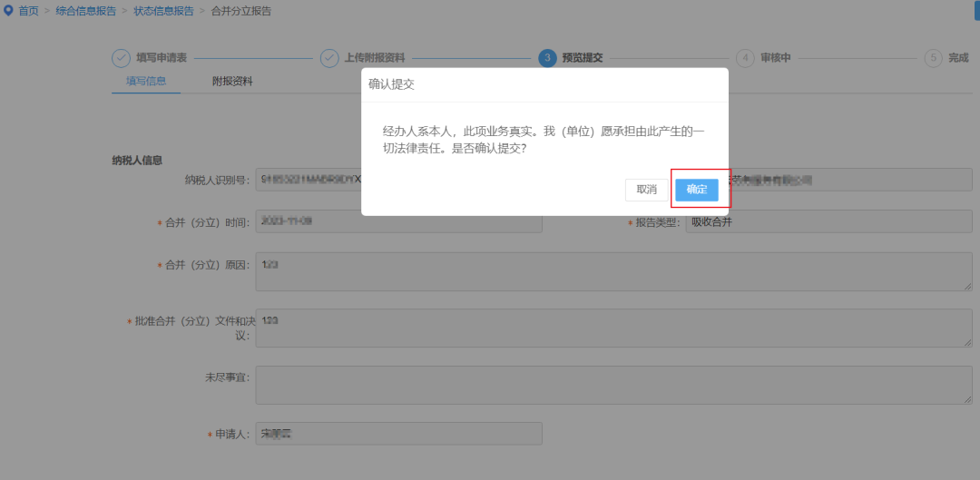Open the 报告类型 field showing 吸收合并
The height and width of the screenshot is (480, 980).
[828, 221]
